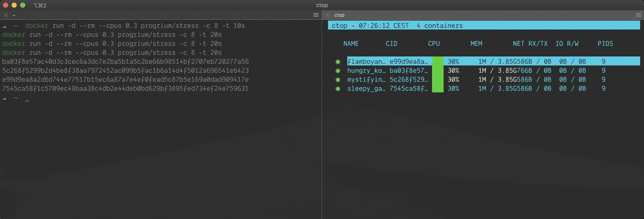Click the highlighted flamboyan container name
The image size is (644, 219).
click(366, 62)
